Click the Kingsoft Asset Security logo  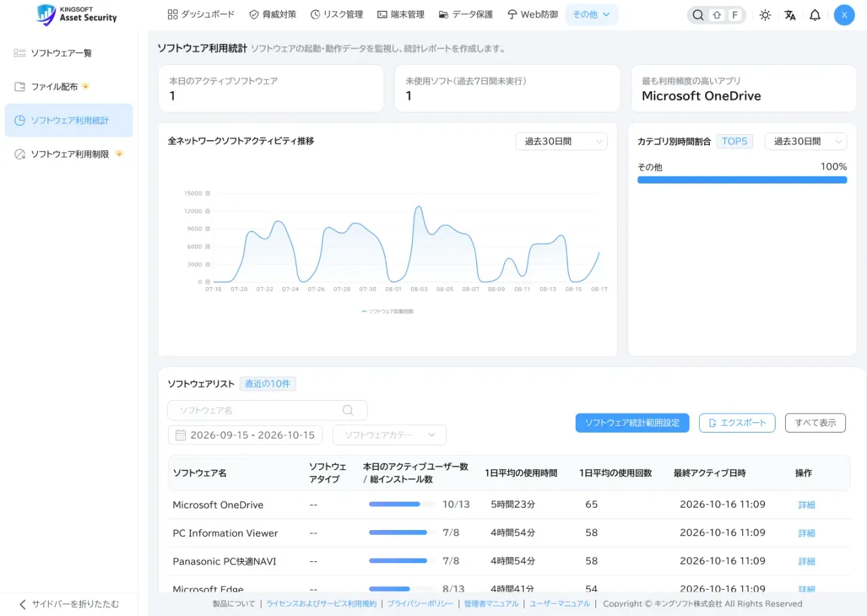pyautogui.click(x=77, y=14)
